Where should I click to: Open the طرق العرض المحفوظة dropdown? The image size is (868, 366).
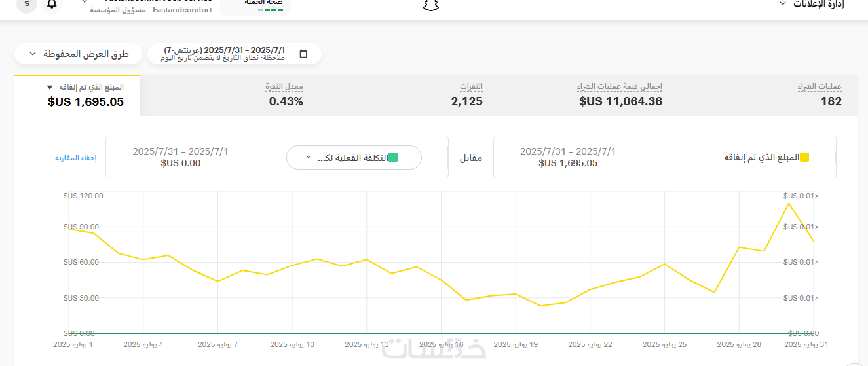78,54
